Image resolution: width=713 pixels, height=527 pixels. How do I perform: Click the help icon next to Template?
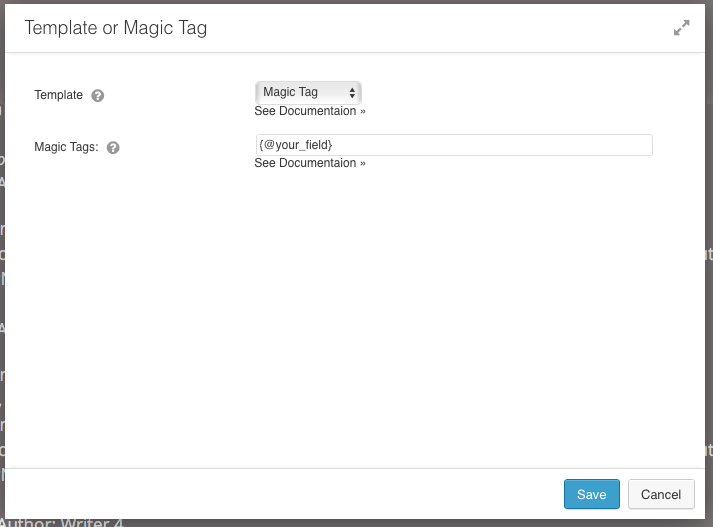98,95
